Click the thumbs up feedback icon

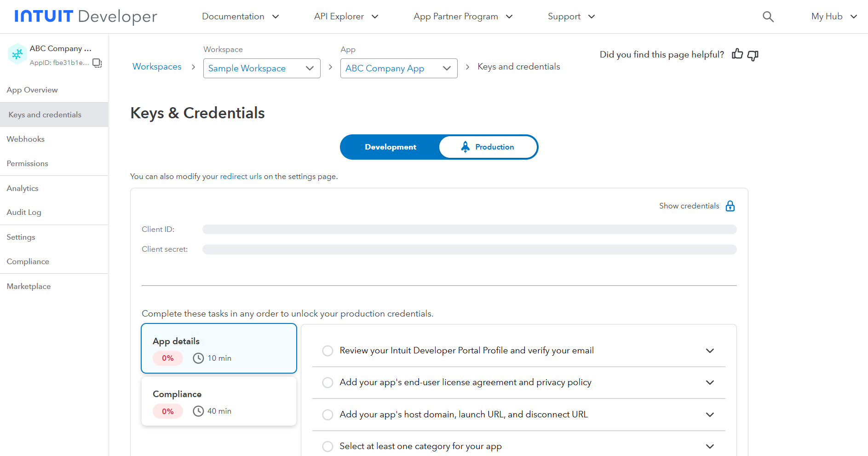pyautogui.click(x=737, y=54)
